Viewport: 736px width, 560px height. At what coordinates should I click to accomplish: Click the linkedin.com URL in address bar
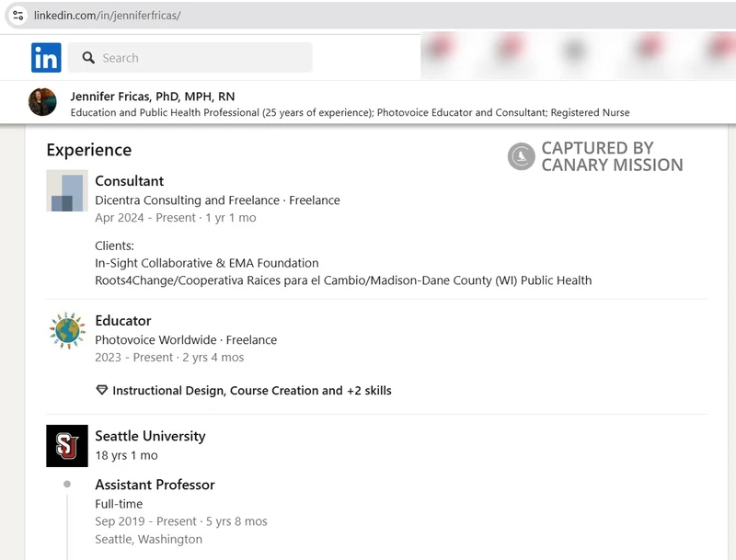[107, 16]
